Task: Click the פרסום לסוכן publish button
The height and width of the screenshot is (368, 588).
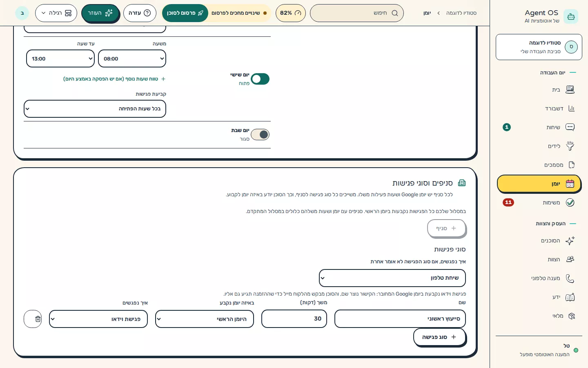Action: 185,13
